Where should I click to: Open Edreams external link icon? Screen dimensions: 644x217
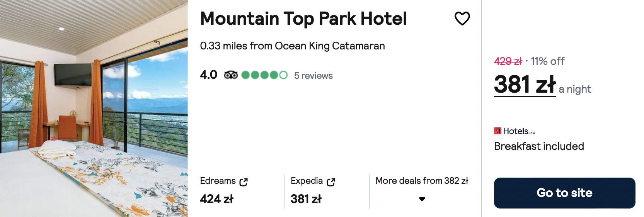(x=244, y=182)
